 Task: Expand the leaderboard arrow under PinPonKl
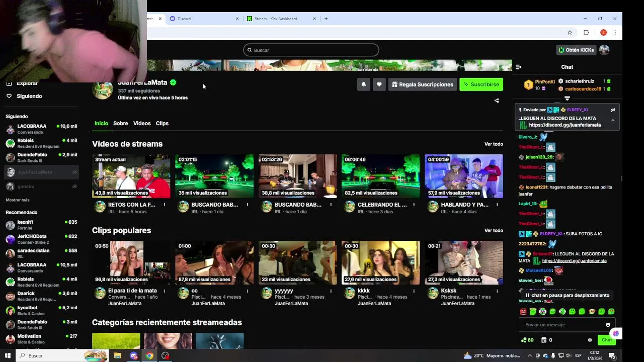point(567,98)
